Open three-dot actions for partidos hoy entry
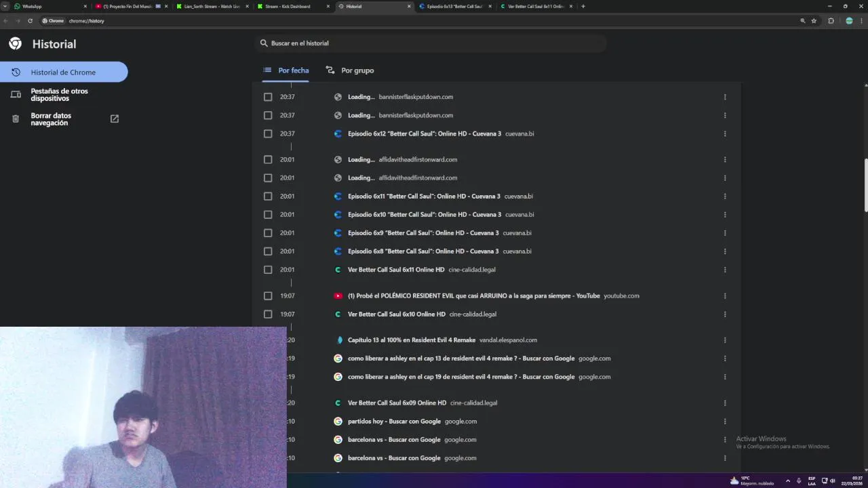The image size is (868, 488). tap(725, 421)
